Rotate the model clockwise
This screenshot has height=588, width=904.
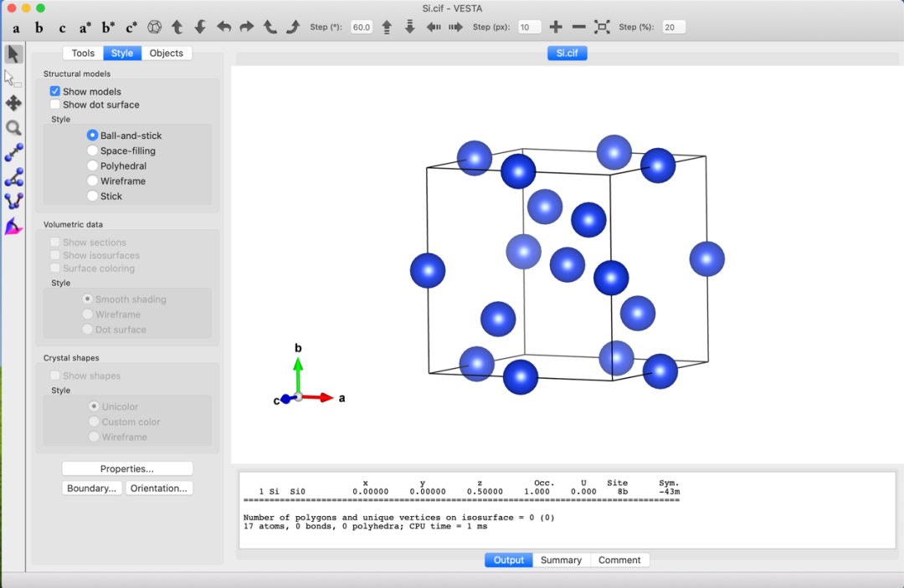point(293,27)
